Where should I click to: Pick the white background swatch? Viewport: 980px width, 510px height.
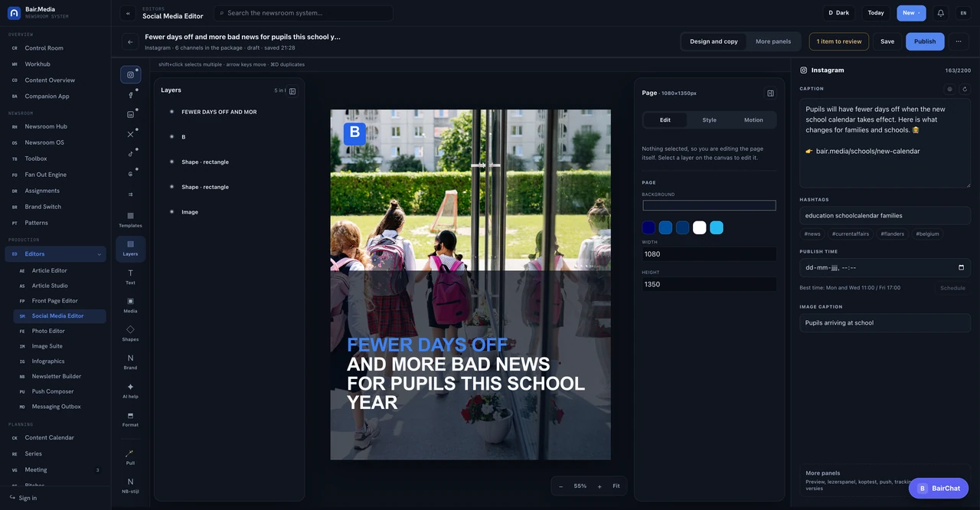click(699, 227)
